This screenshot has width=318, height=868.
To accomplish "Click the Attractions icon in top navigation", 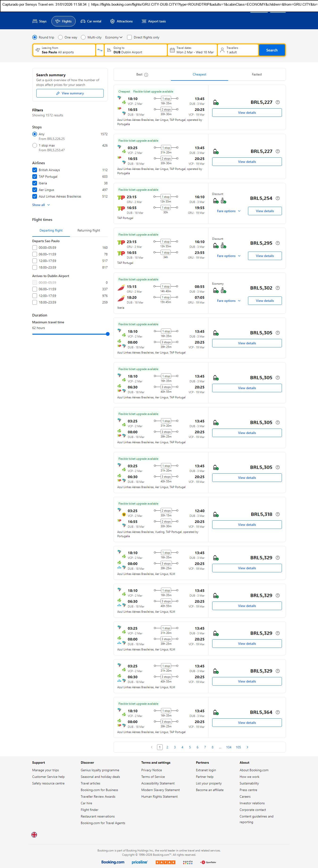I will pos(112,21).
